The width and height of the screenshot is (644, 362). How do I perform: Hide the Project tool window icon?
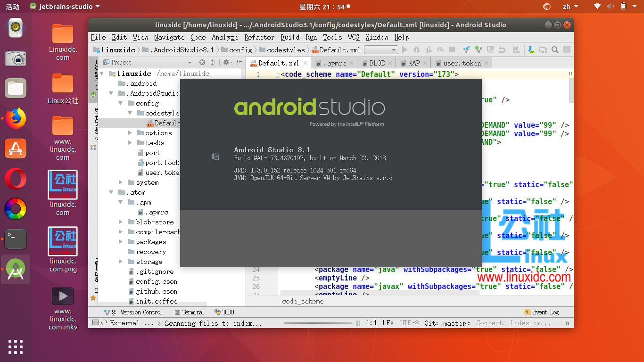(x=239, y=62)
